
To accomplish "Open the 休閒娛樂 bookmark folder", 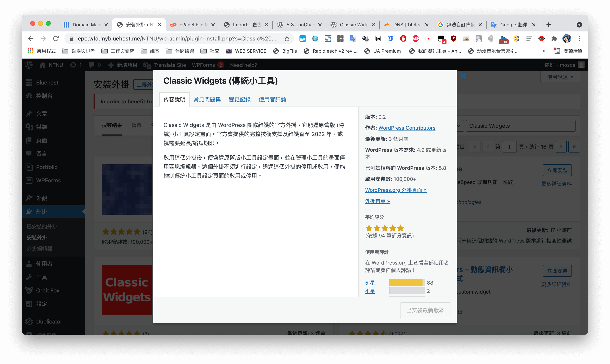I will point(180,51).
